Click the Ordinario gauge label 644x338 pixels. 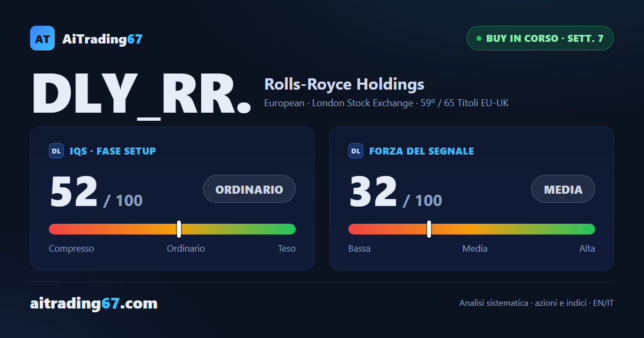186,248
